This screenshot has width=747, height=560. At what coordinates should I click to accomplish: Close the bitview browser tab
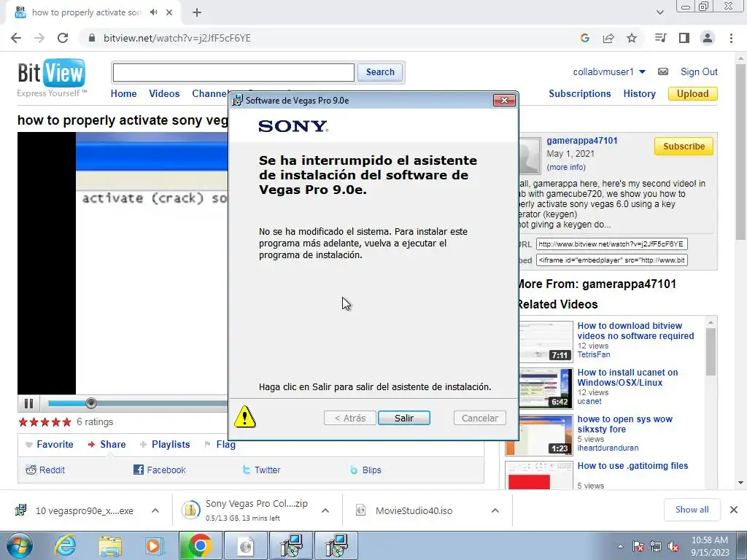169,12
